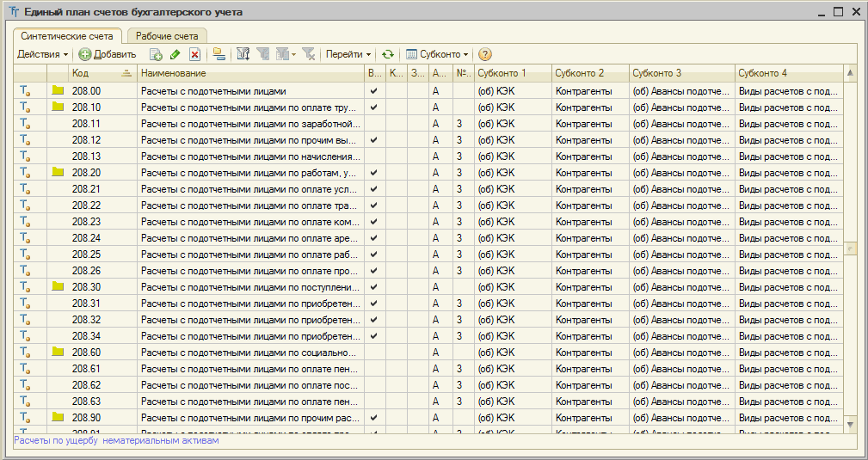
Task: Switch to the Рабочие счета tab
Action: [x=167, y=36]
